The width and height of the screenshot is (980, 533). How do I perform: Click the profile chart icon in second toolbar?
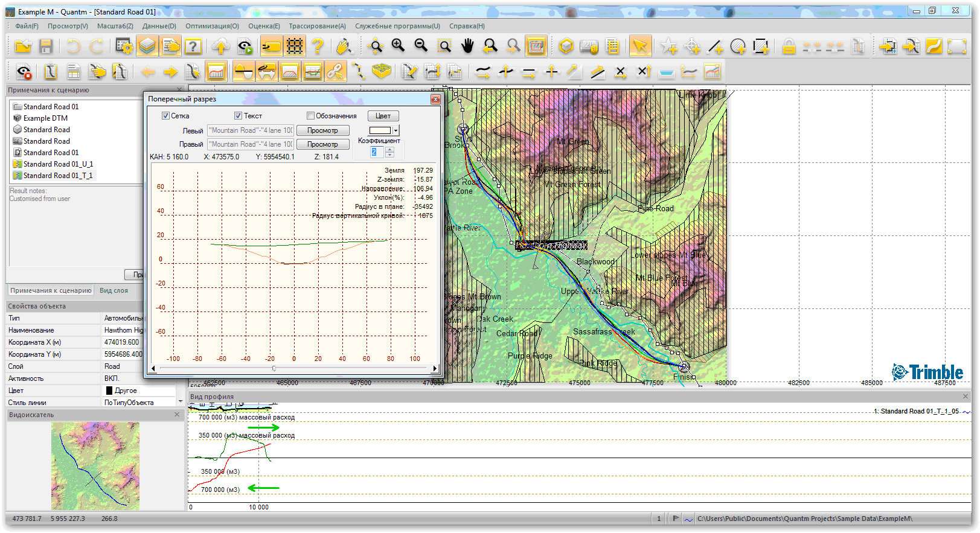point(216,72)
